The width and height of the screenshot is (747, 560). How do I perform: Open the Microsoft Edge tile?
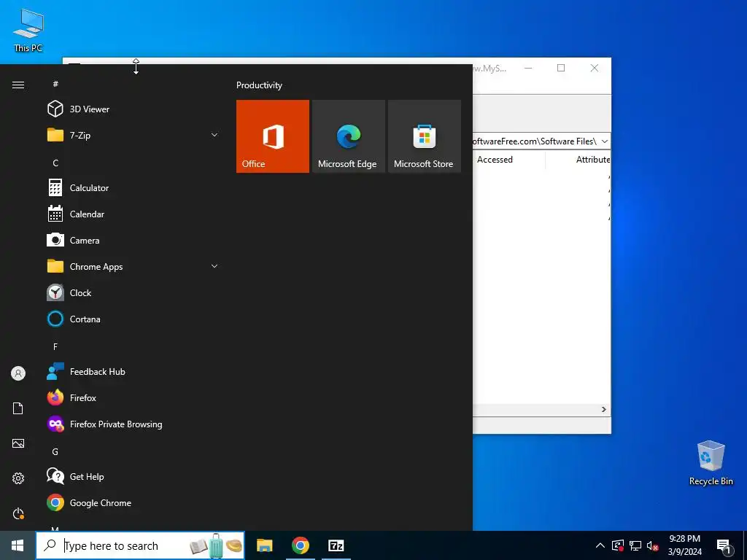349,136
